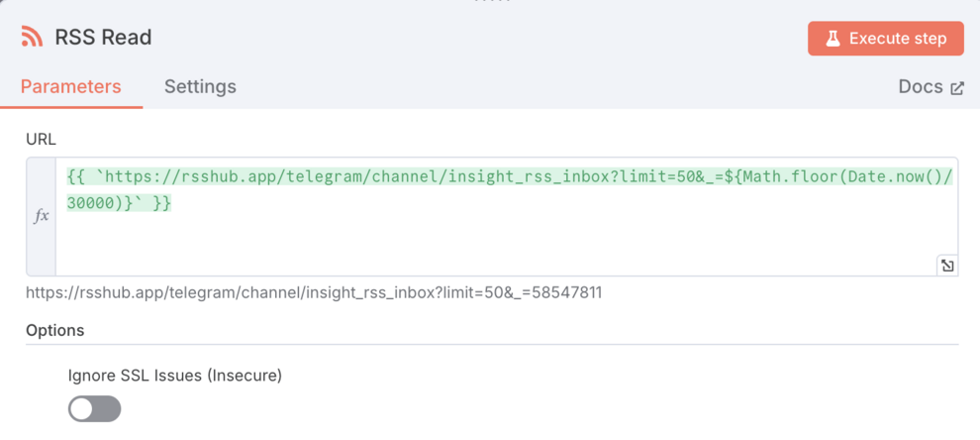Click the flask icon on Execute step

833,39
